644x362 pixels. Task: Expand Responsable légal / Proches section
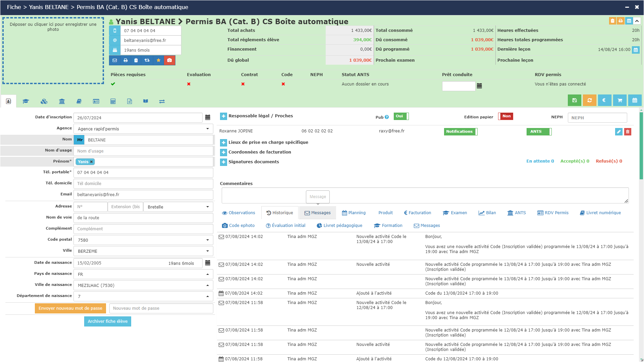pos(223,116)
